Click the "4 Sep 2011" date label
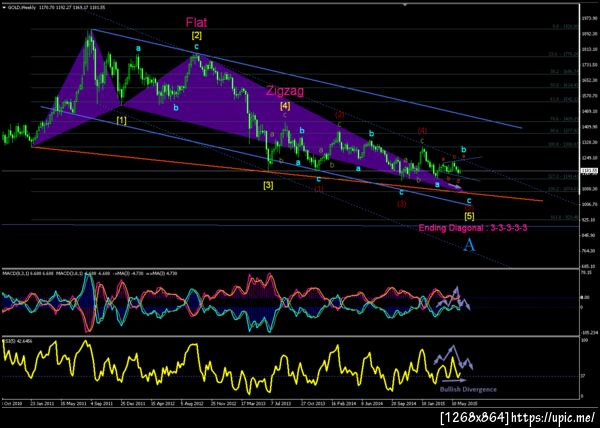 coord(103,403)
